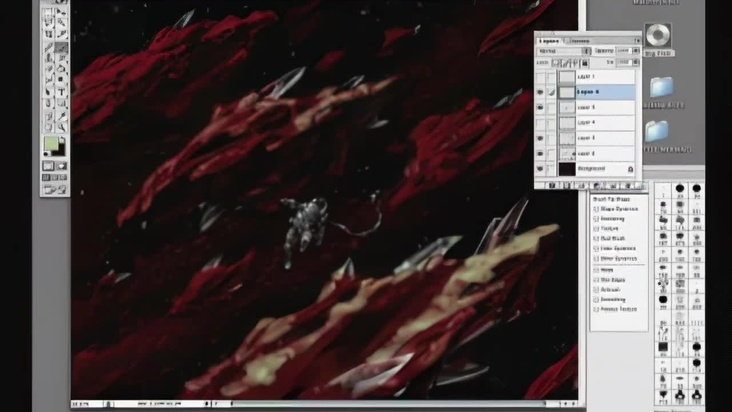Open the Normal blend mode dropdown
732x412 pixels.
(564, 51)
